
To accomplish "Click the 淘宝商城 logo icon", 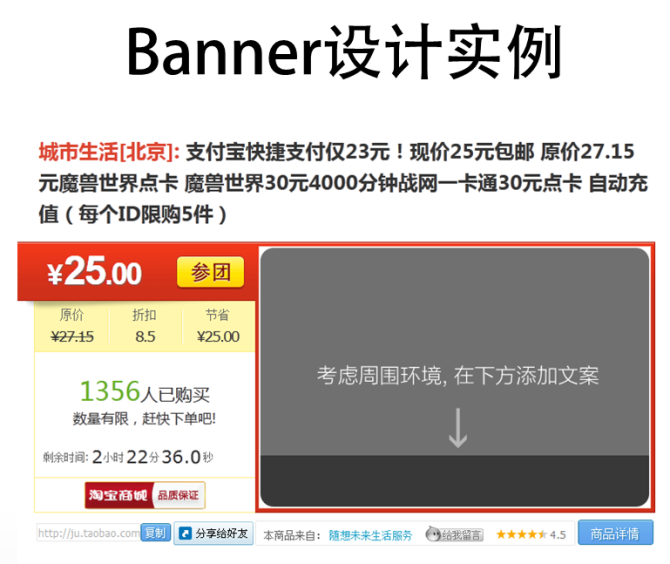I will (x=116, y=494).
